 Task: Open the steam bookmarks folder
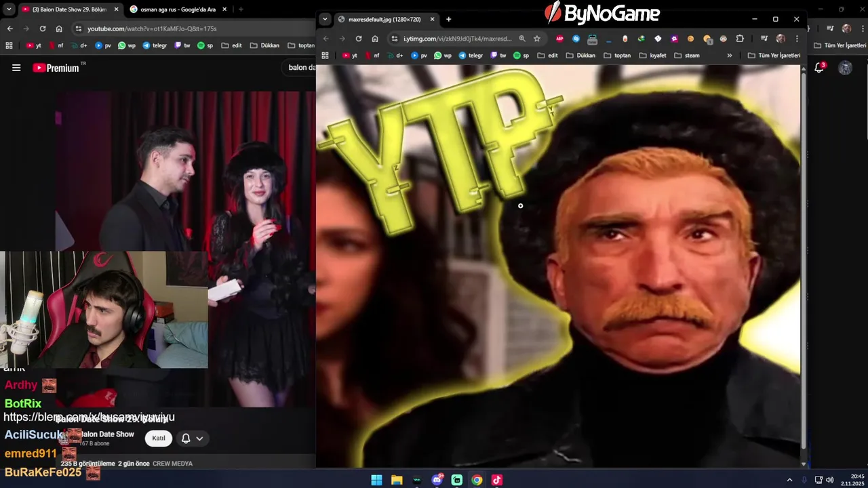[687, 56]
